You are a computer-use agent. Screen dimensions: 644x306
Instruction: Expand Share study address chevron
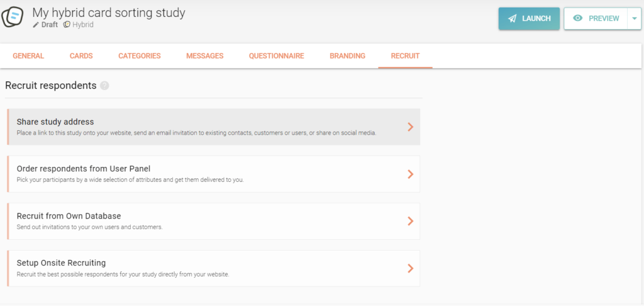[410, 127]
